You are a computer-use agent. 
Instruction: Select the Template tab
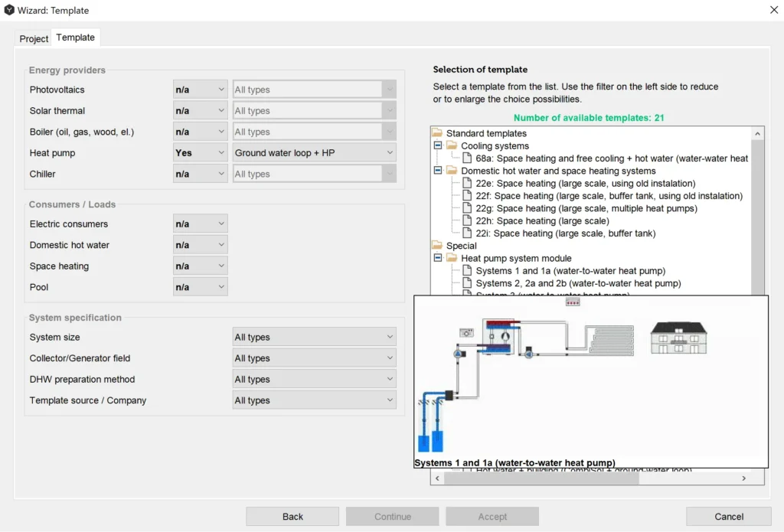click(75, 38)
